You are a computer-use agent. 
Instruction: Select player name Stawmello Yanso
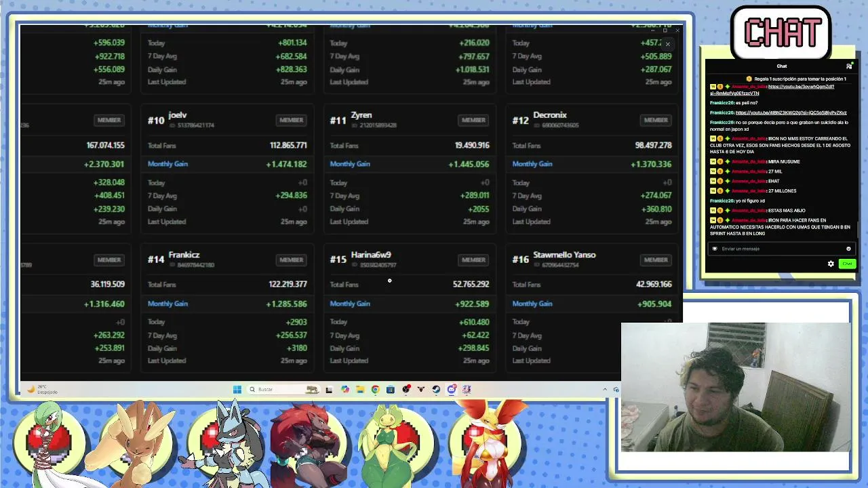pyautogui.click(x=564, y=255)
